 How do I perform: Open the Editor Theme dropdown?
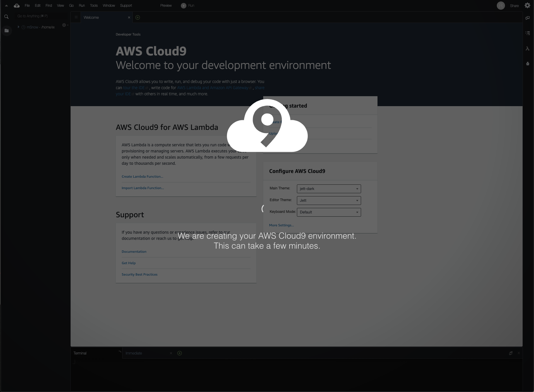click(329, 201)
